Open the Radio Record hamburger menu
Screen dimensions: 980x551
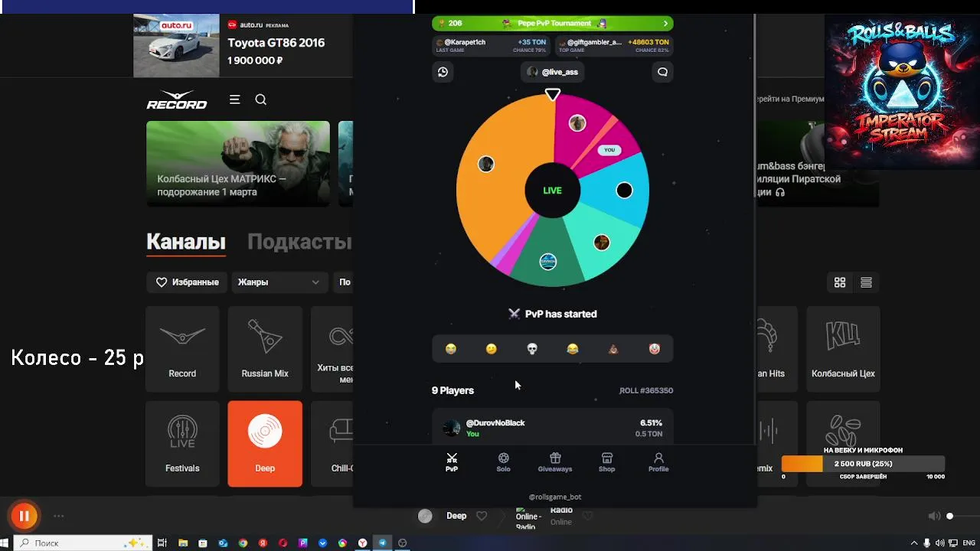click(x=235, y=99)
